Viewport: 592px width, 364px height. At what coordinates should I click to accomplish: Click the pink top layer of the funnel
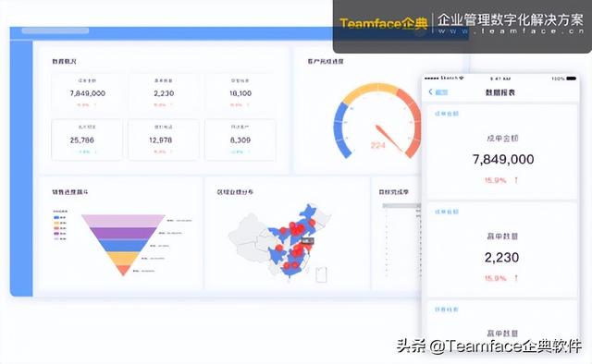(123, 221)
